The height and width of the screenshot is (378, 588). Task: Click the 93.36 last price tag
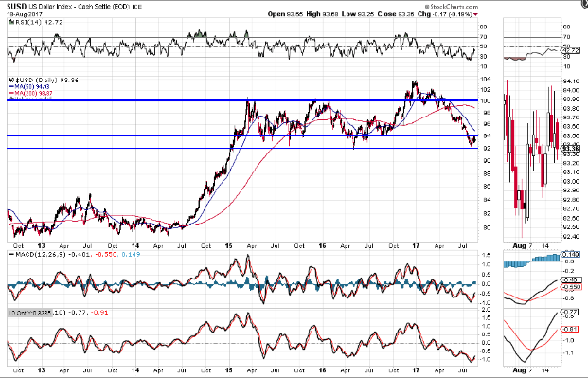pos(571,149)
